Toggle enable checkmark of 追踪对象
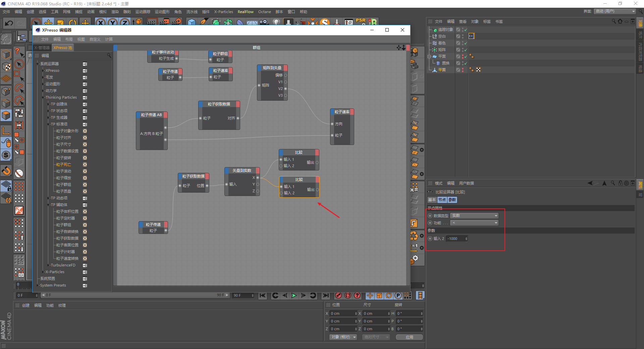Viewport: 644px width, 349px height. 466,30
